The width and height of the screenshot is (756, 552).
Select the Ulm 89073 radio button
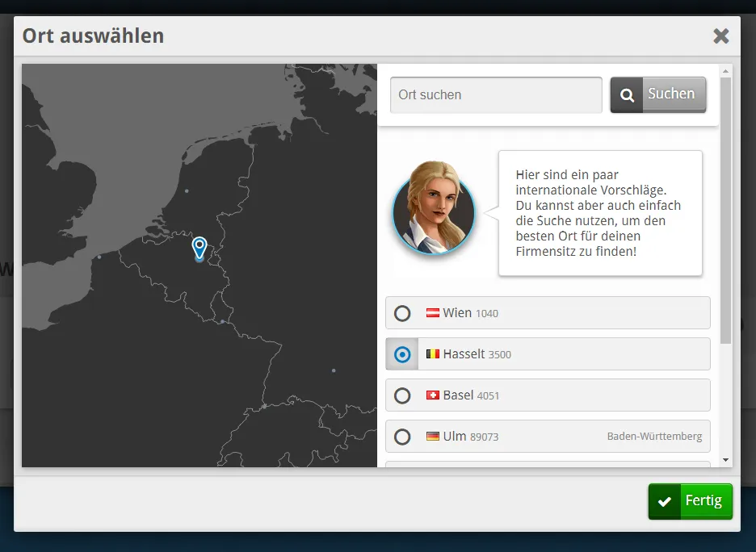[x=402, y=437]
